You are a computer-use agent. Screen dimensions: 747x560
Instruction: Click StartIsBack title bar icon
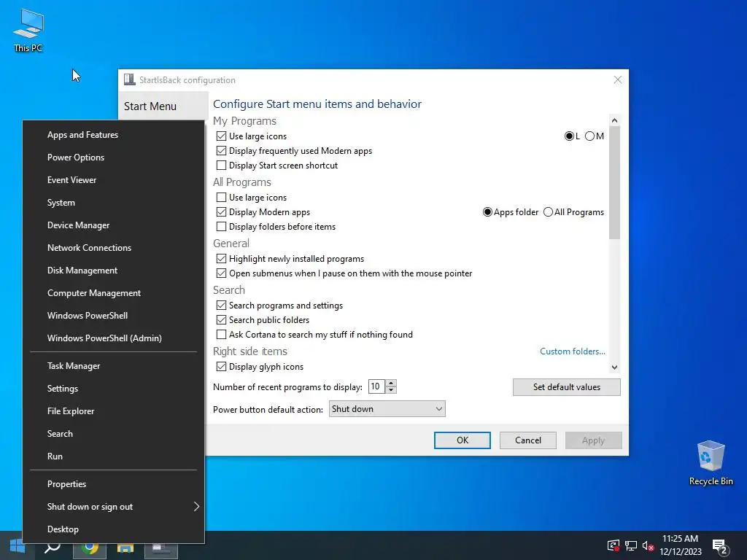coord(129,79)
